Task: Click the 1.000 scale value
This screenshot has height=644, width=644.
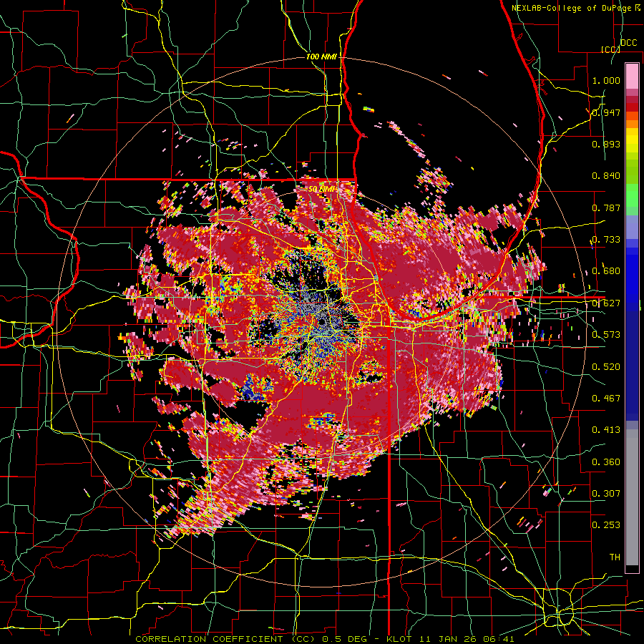Action: pyautogui.click(x=606, y=80)
